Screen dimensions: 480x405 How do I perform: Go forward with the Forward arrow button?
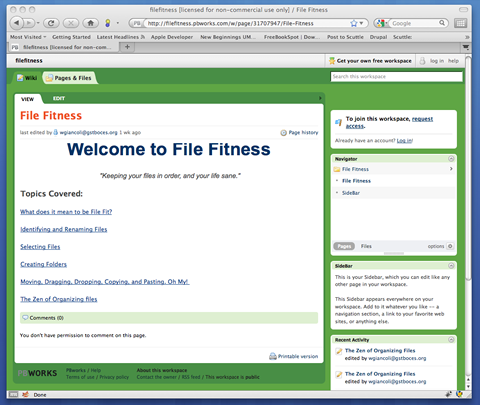[29, 23]
